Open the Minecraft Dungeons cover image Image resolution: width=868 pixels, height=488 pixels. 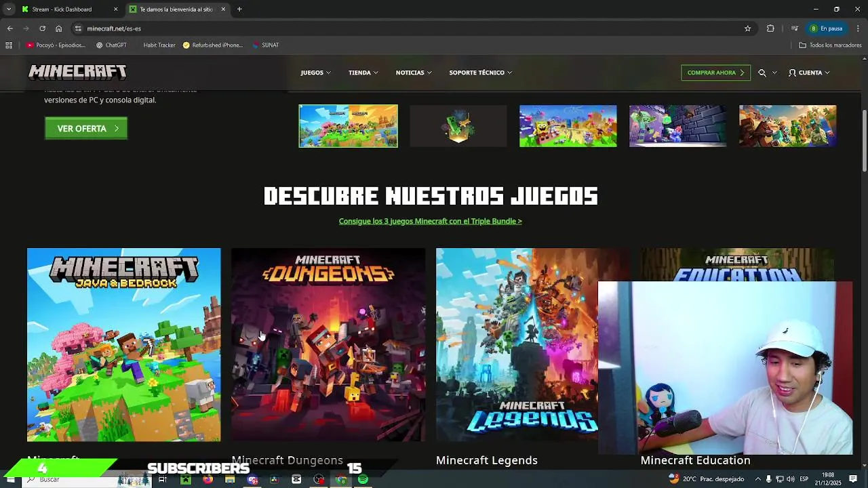click(x=328, y=345)
